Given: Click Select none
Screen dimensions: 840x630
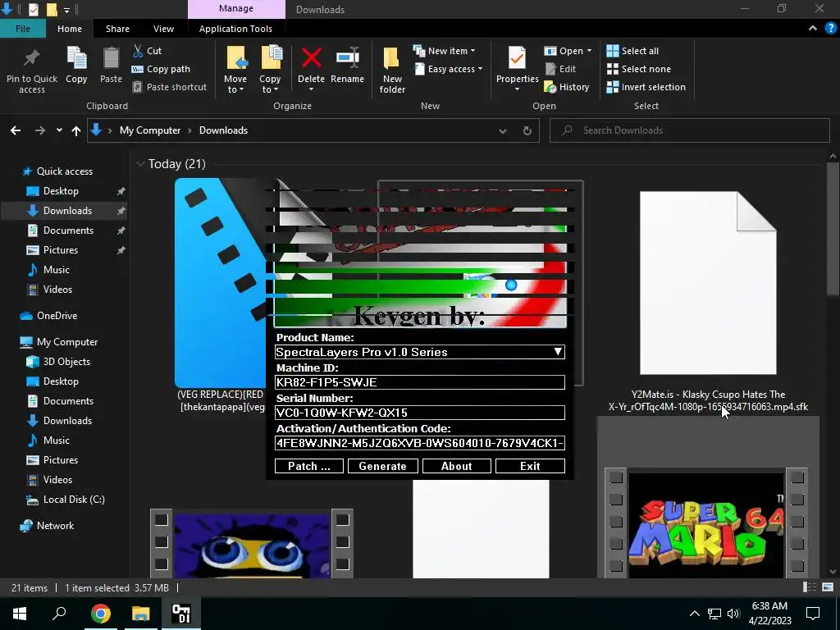Looking at the screenshot, I should click(x=638, y=69).
